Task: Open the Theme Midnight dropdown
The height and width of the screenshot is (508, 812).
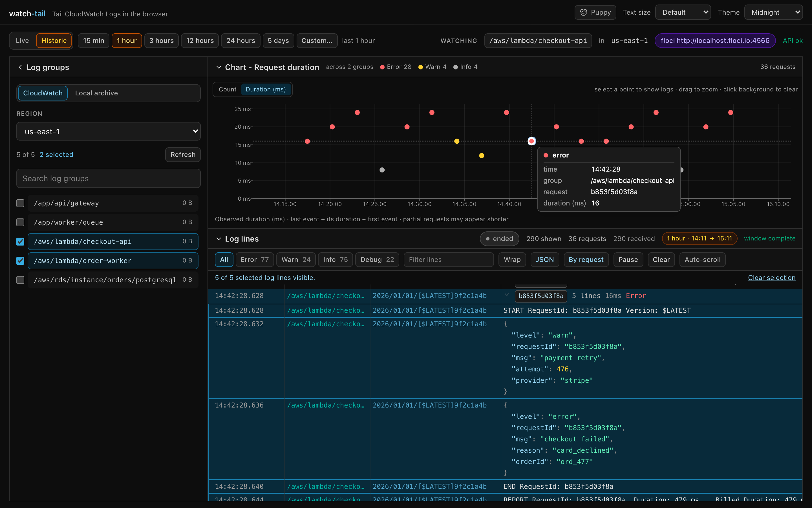Action: (773, 12)
